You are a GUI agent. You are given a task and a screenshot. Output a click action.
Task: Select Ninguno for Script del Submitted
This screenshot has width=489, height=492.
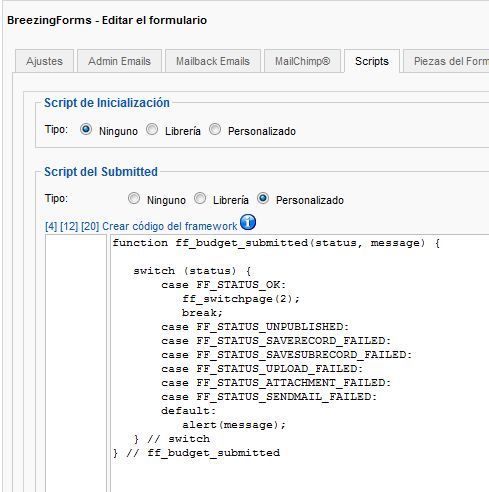point(134,198)
